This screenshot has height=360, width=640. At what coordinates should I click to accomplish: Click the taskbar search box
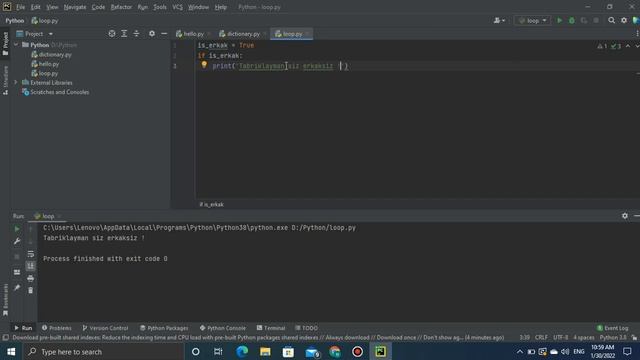[x=103, y=351]
